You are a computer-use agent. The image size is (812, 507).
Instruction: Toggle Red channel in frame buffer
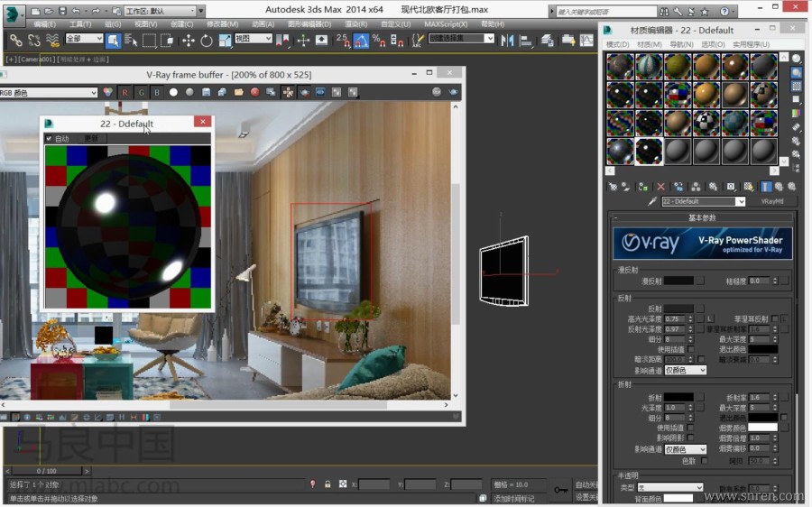click(125, 92)
